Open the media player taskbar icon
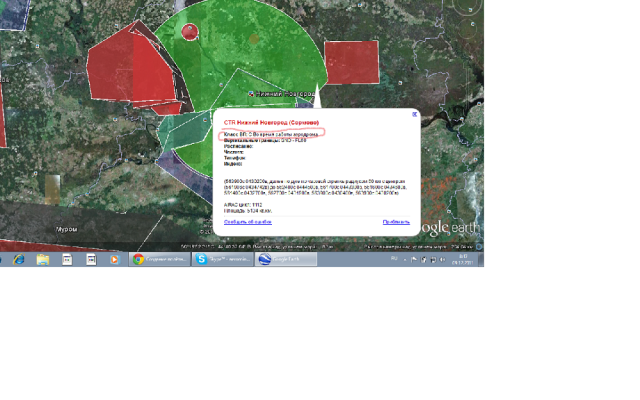This screenshot has width=640, height=400. pos(114,259)
